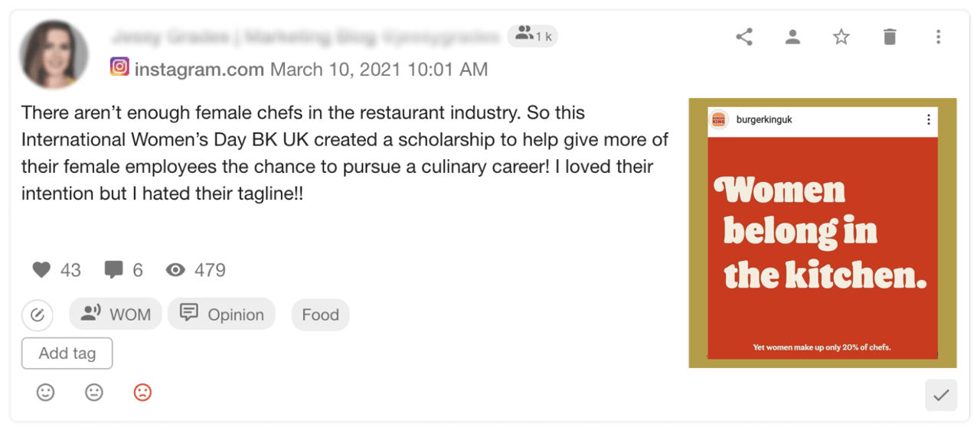
Task: Open the Burger King post thumbnail
Action: [822, 233]
